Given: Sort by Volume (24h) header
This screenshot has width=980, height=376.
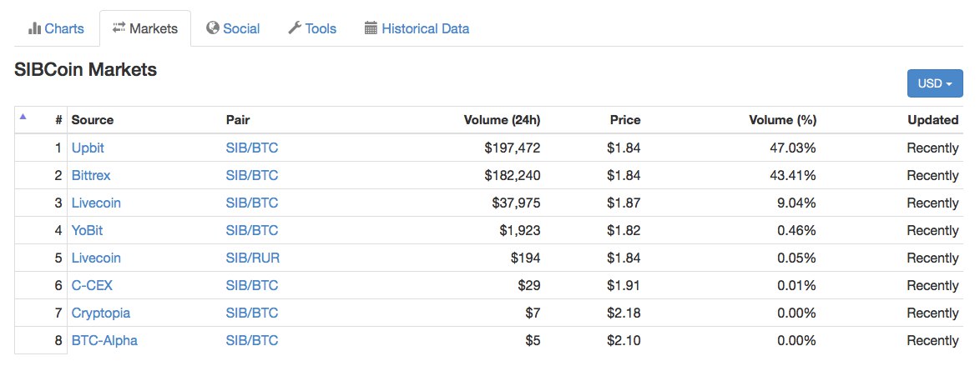Looking at the screenshot, I should tap(502, 120).
